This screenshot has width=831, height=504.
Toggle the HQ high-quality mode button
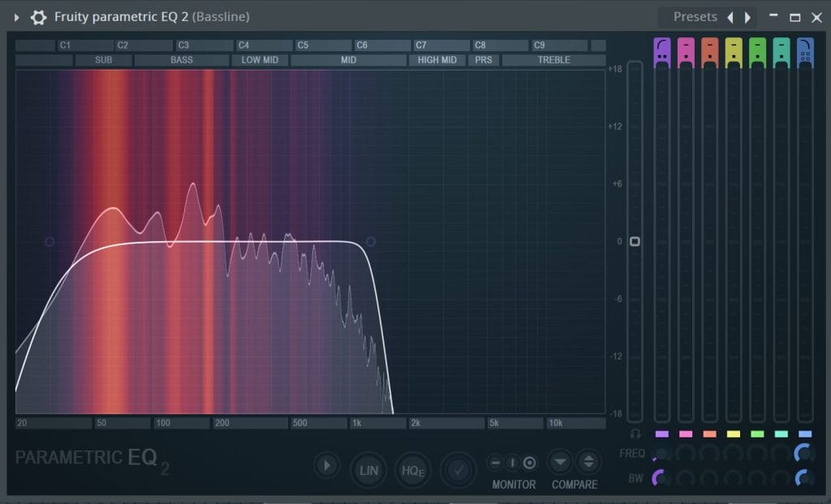point(411,469)
